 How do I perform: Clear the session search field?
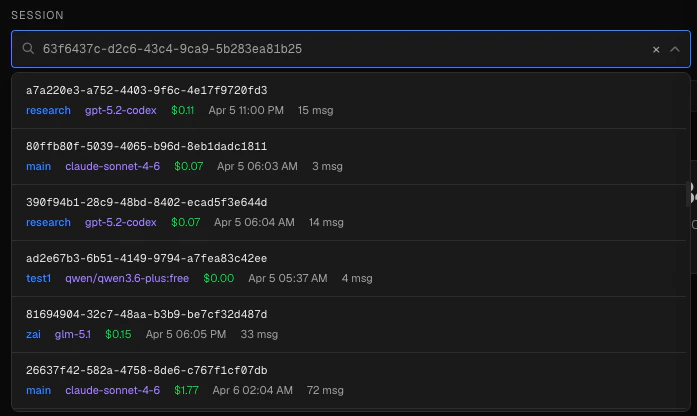tap(656, 49)
